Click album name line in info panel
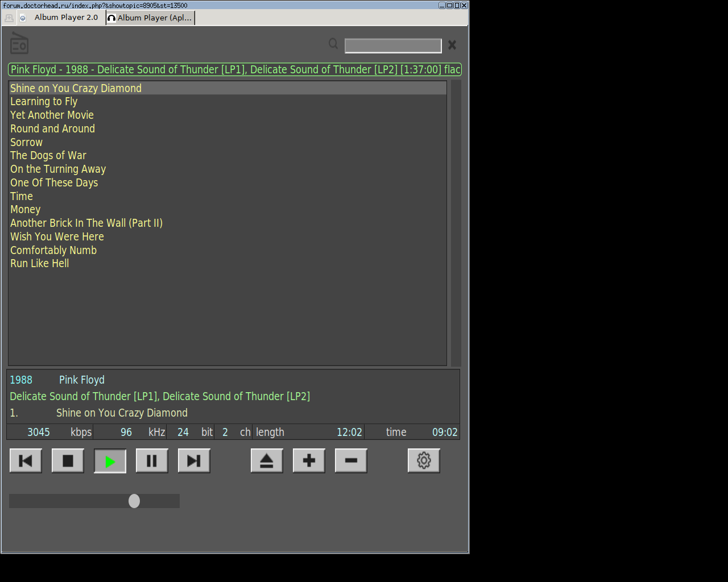728x582 pixels. (x=160, y=396)
